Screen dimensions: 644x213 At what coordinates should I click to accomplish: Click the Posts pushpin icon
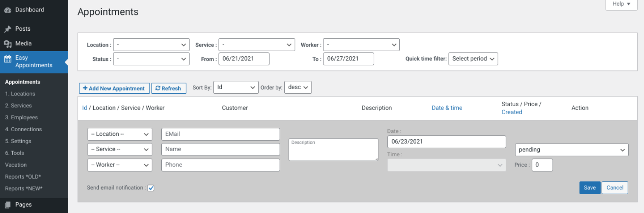pyautogui.click(x=8, y=29)
